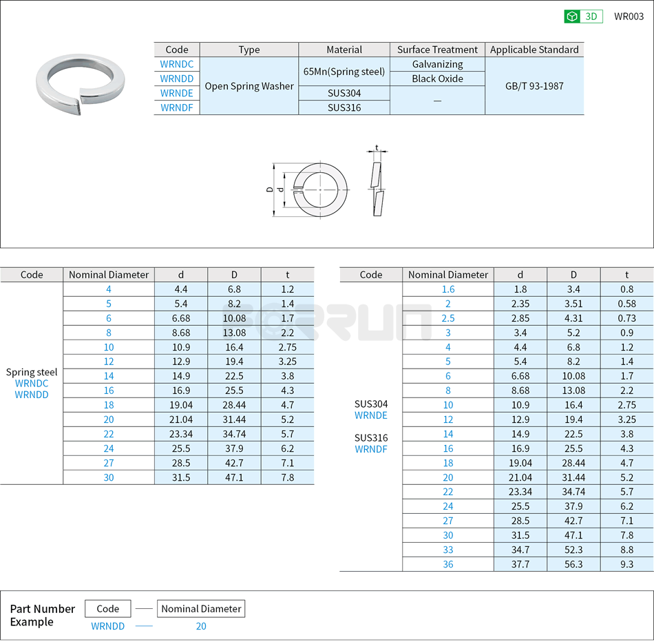Select code WRNDD in the specification table
Viewport: 654px width, 644px height.
pos(176,79)
